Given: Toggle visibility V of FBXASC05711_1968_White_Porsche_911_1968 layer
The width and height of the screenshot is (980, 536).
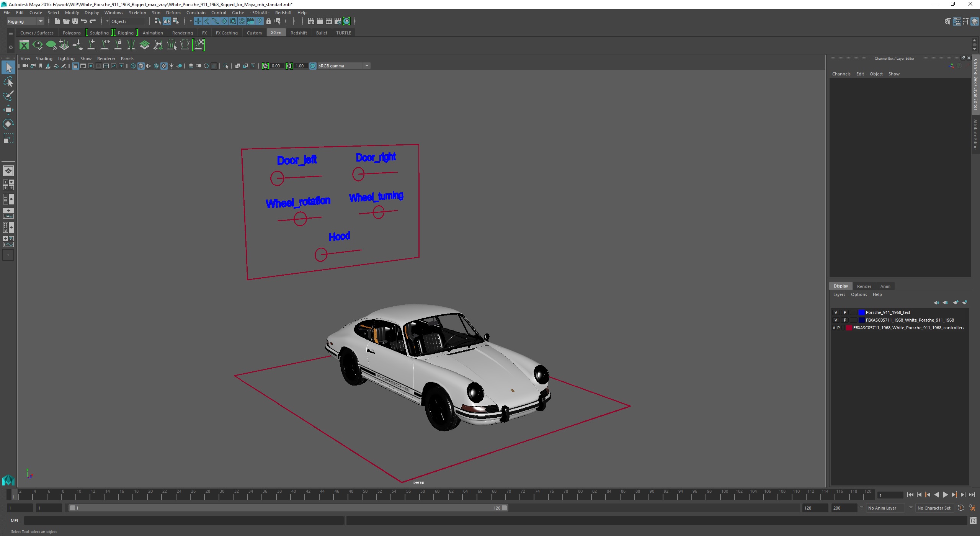Looking at the screenshot, I should pos(836,320).
